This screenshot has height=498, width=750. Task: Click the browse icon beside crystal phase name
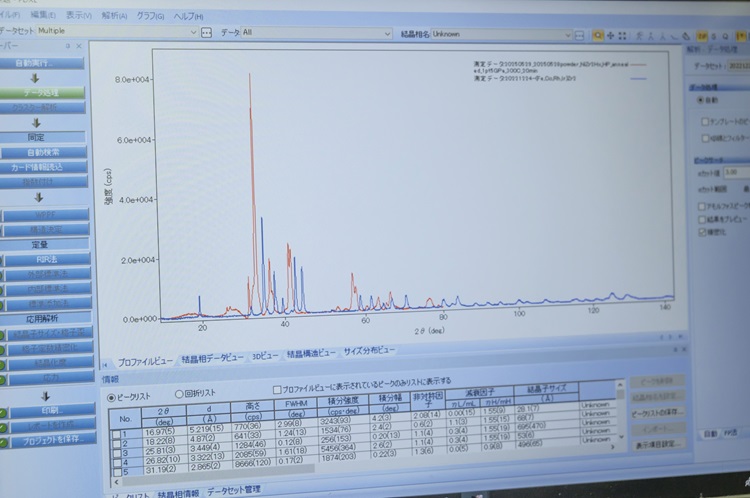(x=580, y=34)
